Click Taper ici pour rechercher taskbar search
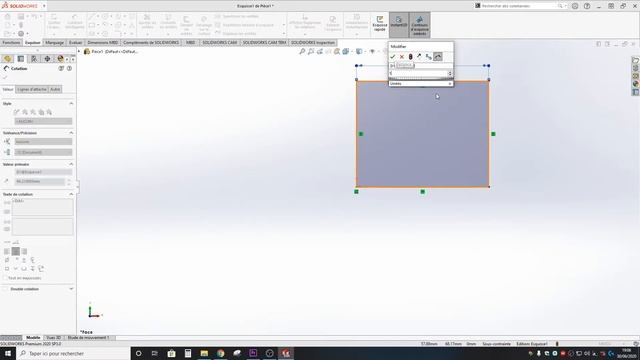This screenshot has width=640, height=360. pos(73,353)
